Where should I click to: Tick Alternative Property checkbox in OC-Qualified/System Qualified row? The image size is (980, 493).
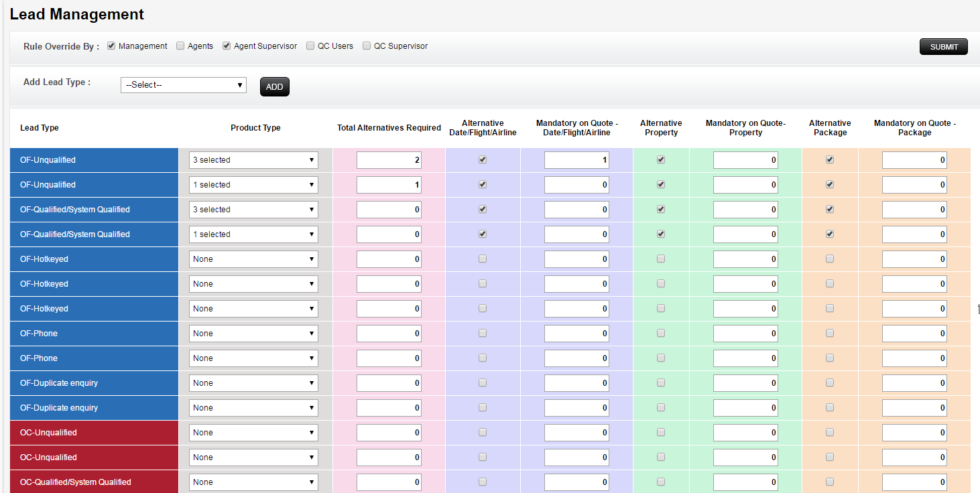point(661,482)
